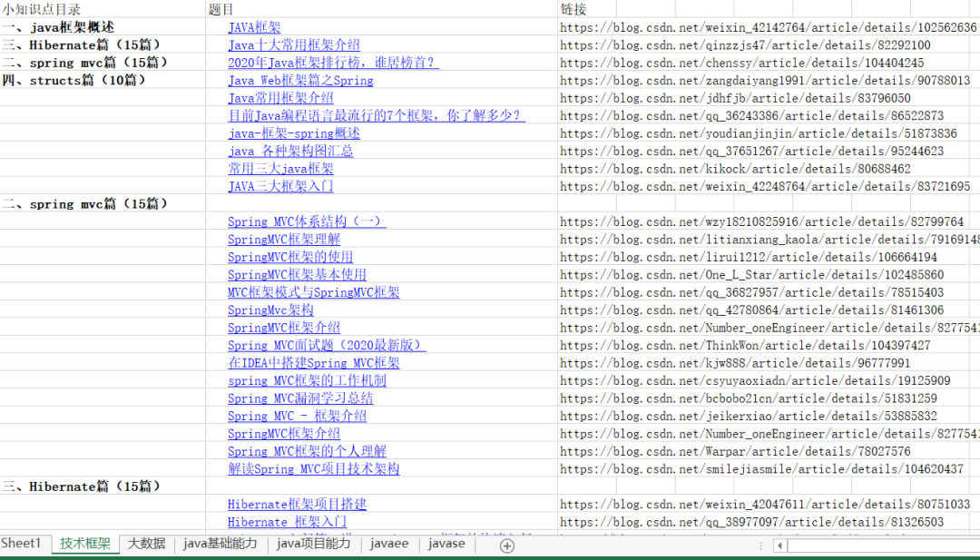Screen dimensions: 980x560
Task: Follow the Java常用框架介绍 link
Action: click(x=280, y=98)
